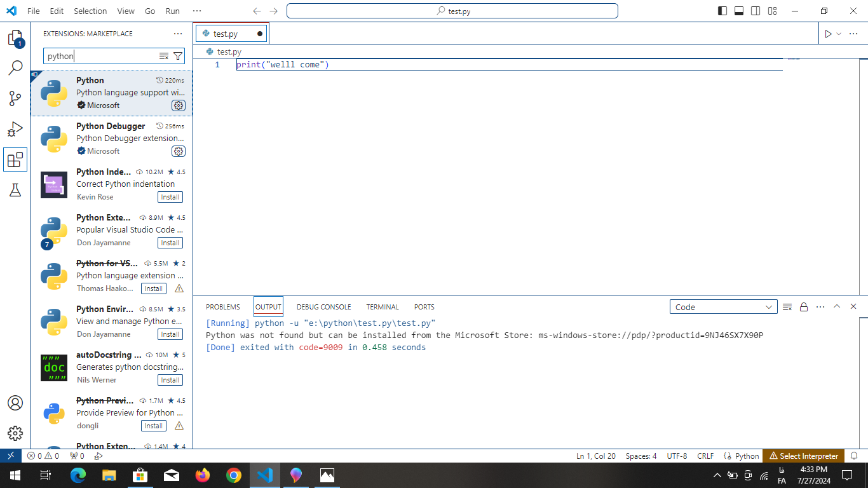Open the Filter Extensions funnel
The width and height of the screenshot is (868, 488).
point(178,56)
